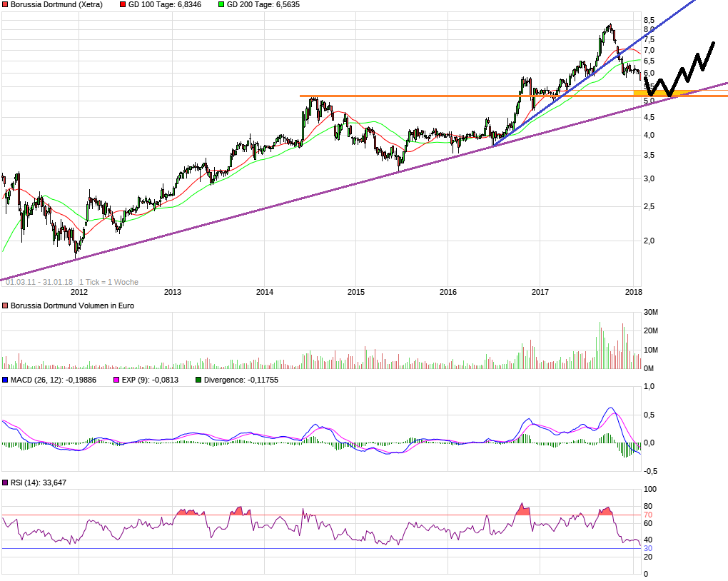This screenshot has width=728, height=581.
Task: Click the red Borussia Dortmund (Xetra) legend square
Action: (5, 5)
